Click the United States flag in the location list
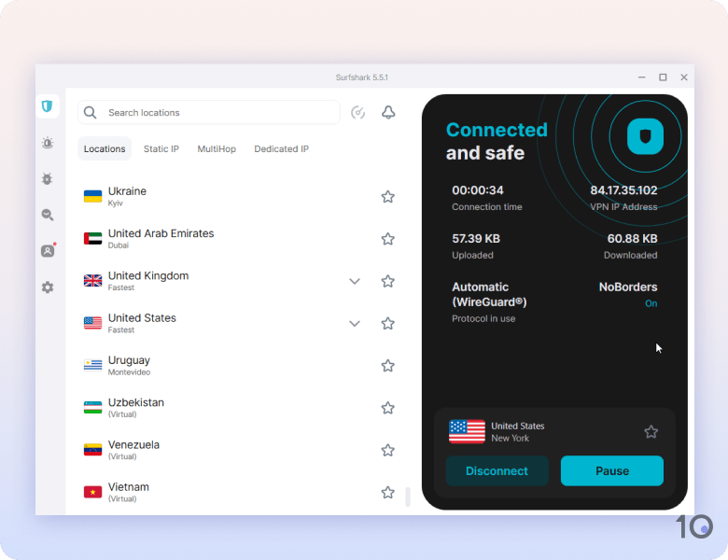Image resolution: width=728 pixels, height=560 pixels. 92,323
